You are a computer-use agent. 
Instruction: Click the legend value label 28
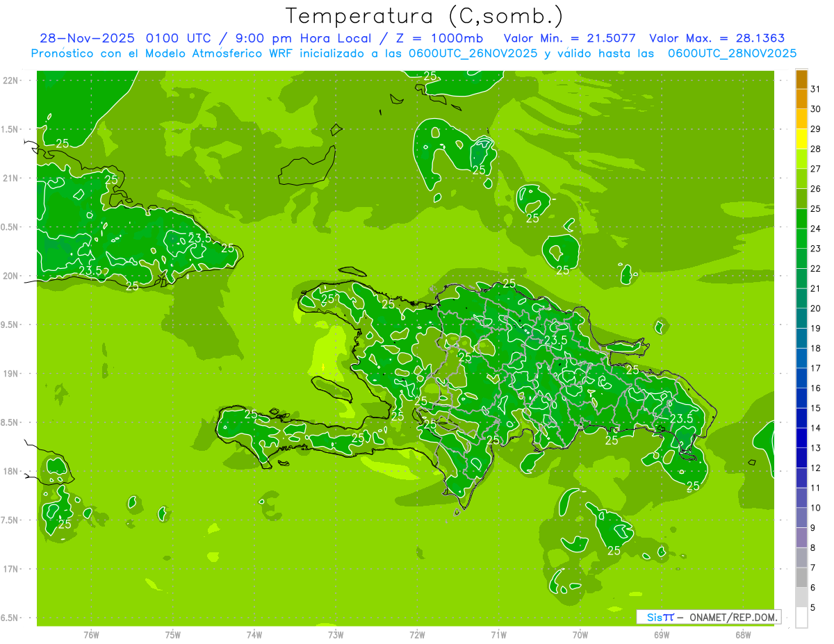pyautogui.click(x=816, y=149)
